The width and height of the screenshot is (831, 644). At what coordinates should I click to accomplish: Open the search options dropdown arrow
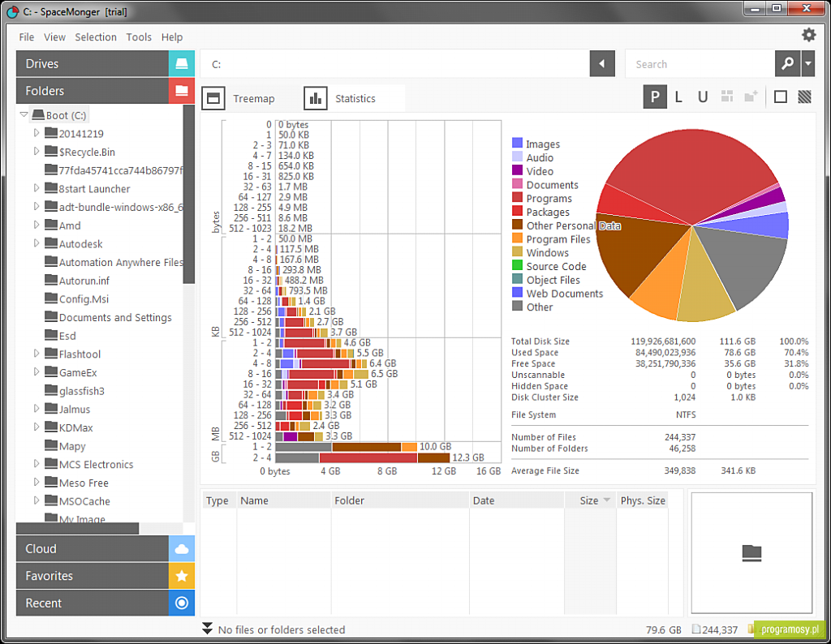(x=808, y=63)
